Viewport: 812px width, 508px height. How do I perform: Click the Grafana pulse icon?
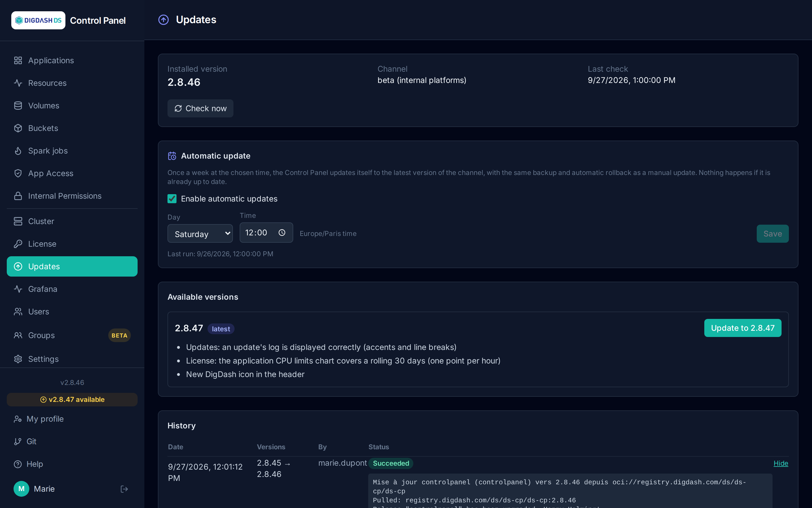18,289
